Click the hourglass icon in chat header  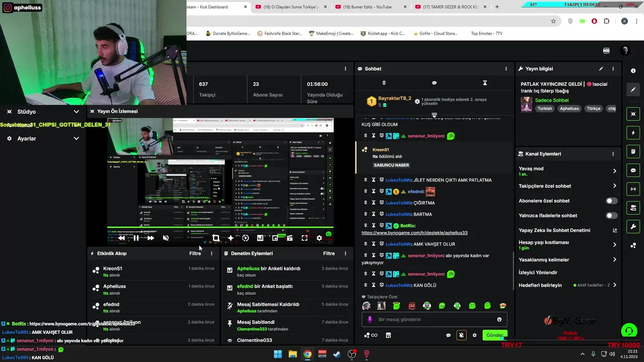pyautogui.click(x=485, y=83)
